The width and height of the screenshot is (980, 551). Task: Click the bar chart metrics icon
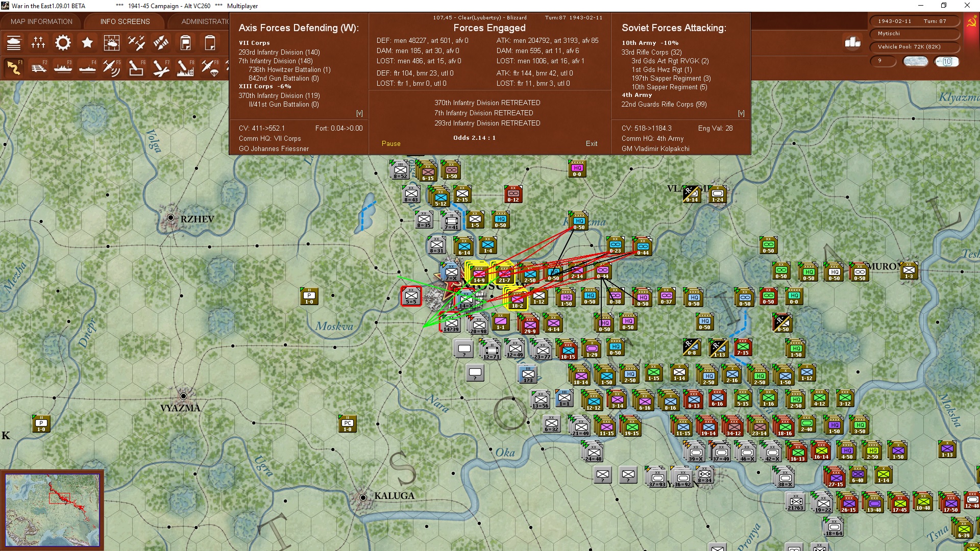coord(852,42)
